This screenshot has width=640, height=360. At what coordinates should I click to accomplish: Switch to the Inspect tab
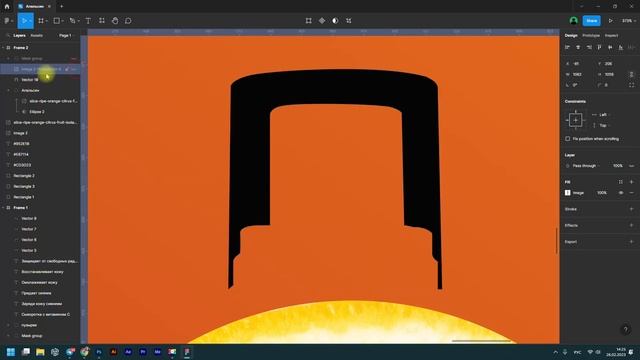pyautogui.click(x=611, y=36)
